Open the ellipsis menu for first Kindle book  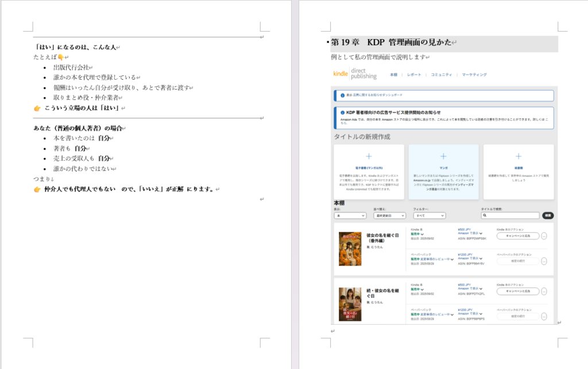tap(544, 236)
